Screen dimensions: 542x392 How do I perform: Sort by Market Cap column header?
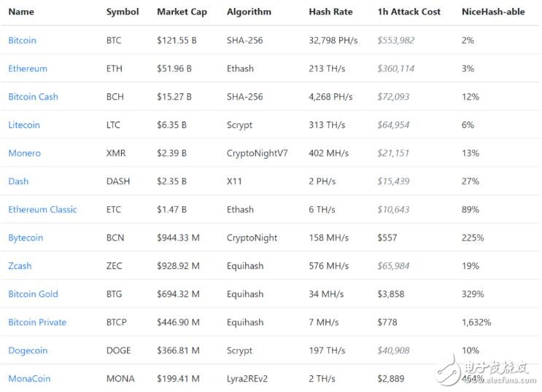182,12
